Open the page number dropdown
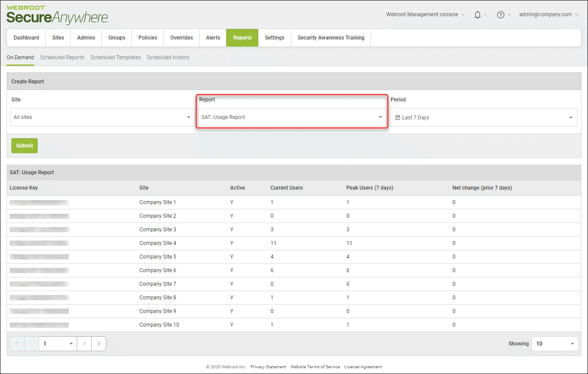588x374 pixels. [x=58, y=344]
